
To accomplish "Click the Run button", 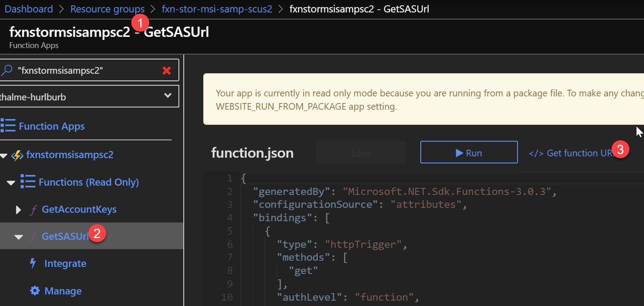I will point(469,153).
